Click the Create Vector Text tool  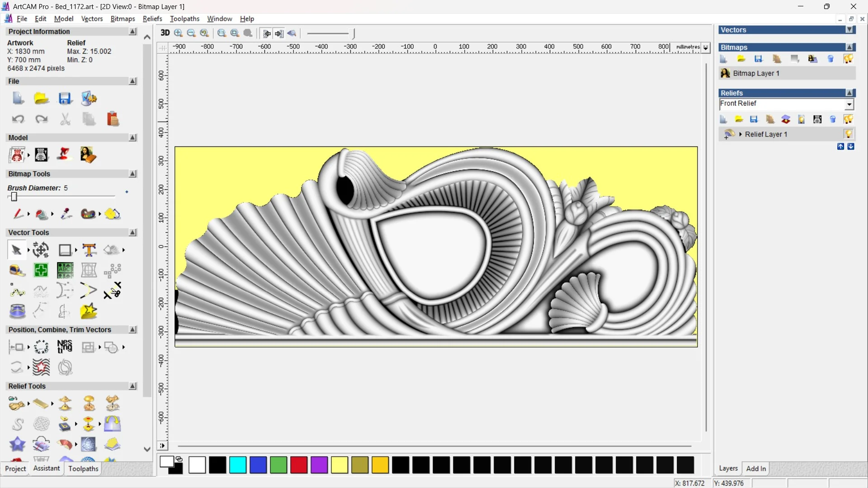[x=89, y=250]
